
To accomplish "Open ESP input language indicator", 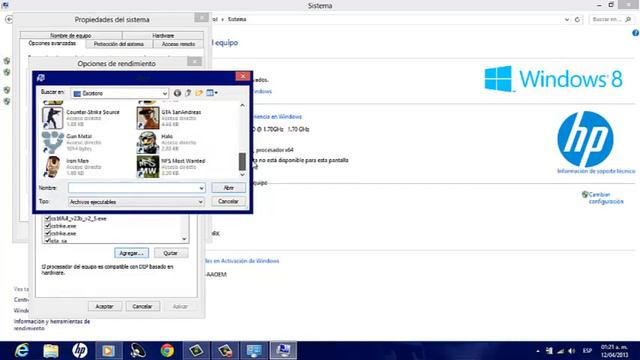I will [x=587, y=351].
